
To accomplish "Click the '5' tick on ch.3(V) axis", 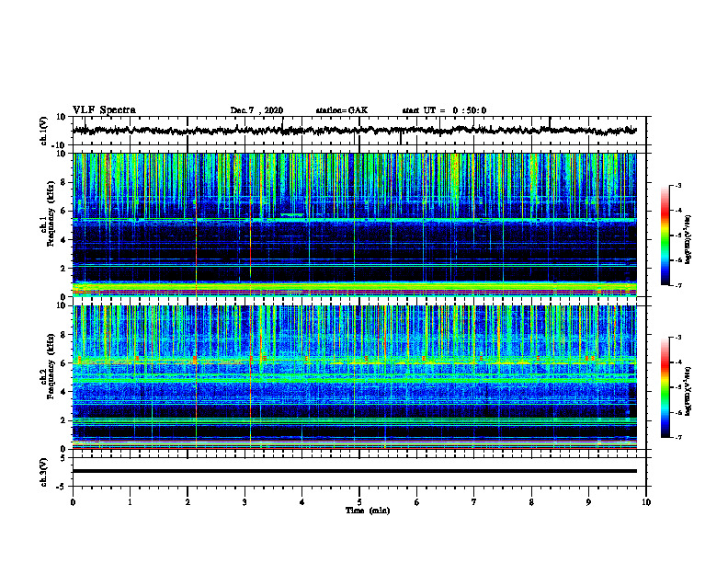I will pos(63,458).
